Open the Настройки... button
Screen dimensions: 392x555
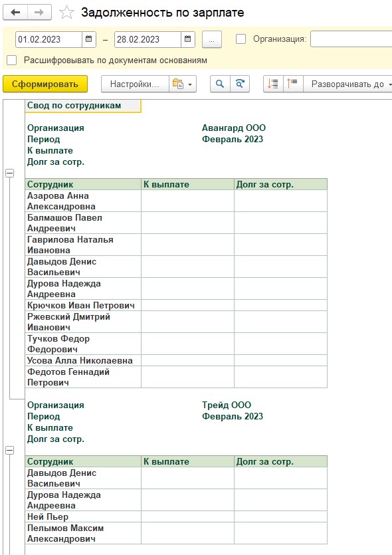(135, 84)
